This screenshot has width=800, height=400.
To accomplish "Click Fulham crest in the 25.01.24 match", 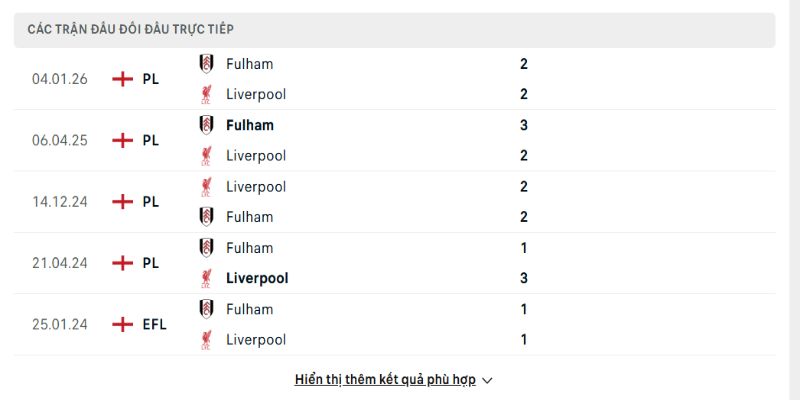I will pyautogui.click(x=206, y=309).
